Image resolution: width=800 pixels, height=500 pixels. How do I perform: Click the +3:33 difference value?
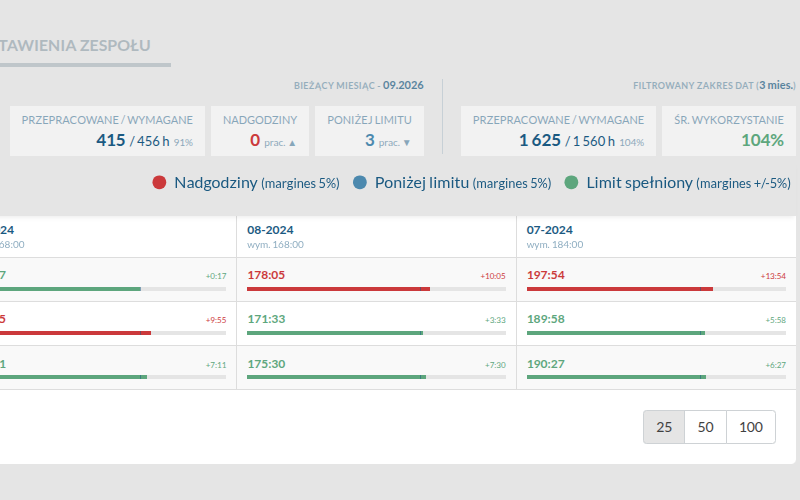(495, 320)
